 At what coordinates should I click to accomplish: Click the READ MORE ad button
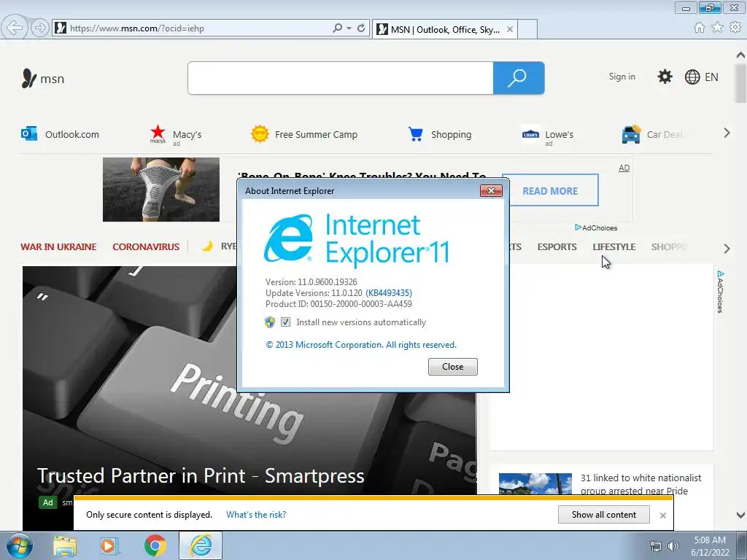(550, 190)
